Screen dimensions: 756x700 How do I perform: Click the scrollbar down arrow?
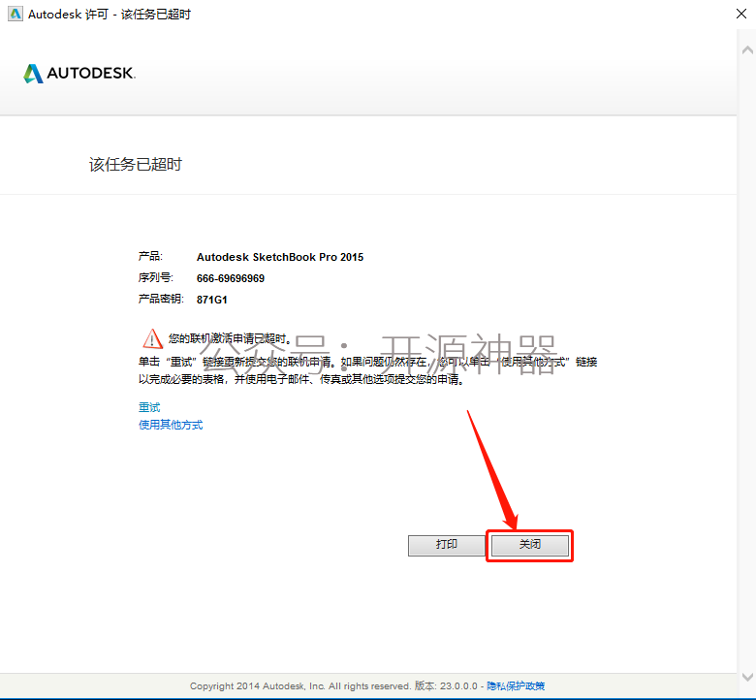tap(747, 677)
